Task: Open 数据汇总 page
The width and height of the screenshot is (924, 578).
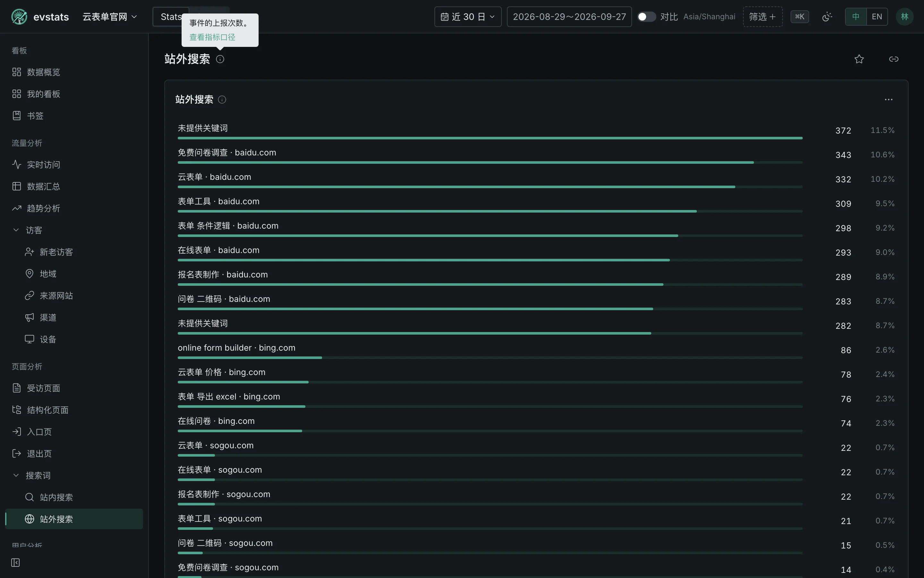Action: click(x=74, y=187)
